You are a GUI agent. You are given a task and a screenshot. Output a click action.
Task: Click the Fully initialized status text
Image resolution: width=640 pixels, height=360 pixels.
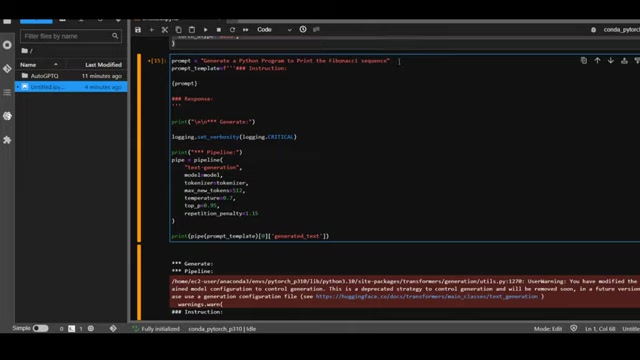160,329
